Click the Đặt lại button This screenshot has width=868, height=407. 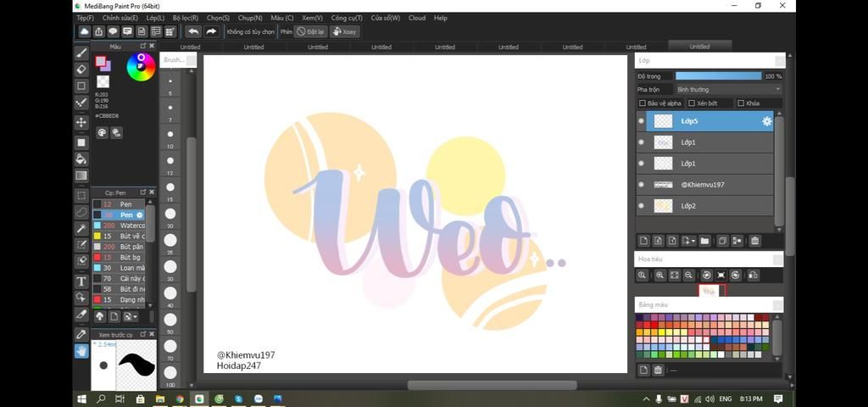click(x=311, y=31)
